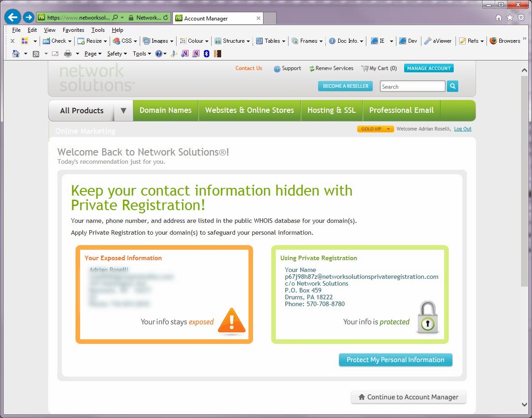Expand the CSS toolbar dropdown
The height and width of the screenshot is (418, 532).
click(x=135, y=41)
